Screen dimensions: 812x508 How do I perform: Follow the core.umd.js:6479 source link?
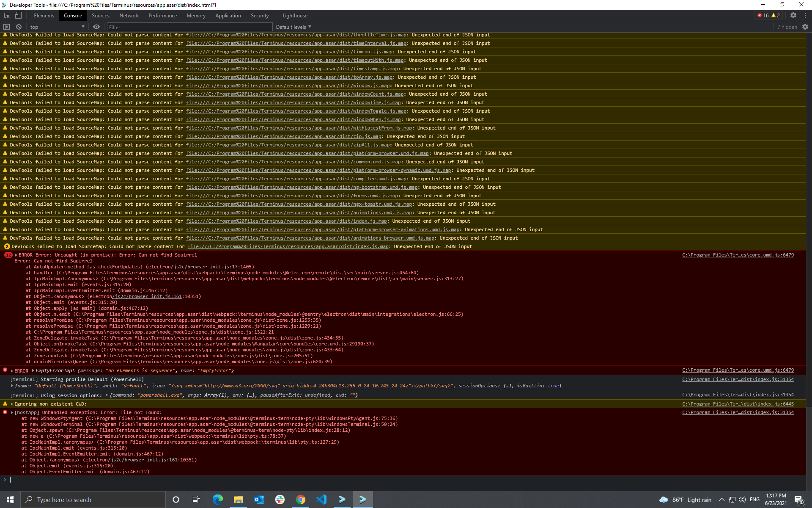[x=738, y=255]
